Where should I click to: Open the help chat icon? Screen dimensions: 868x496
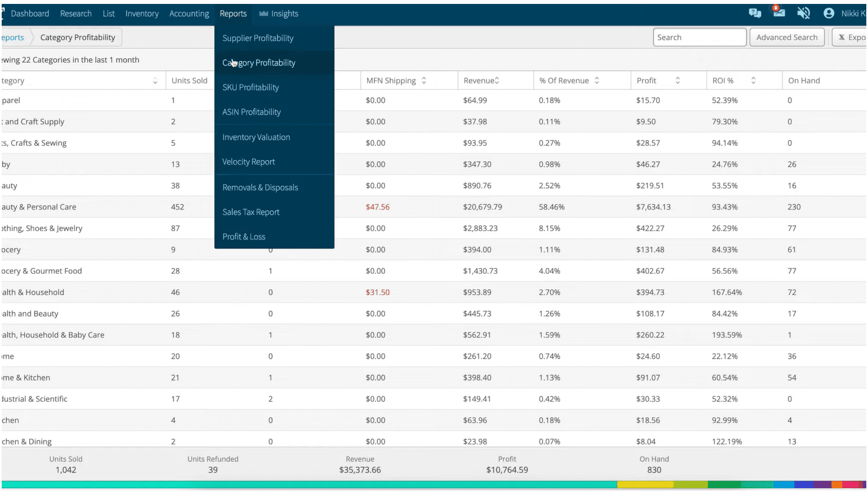[x=754, y=13]
